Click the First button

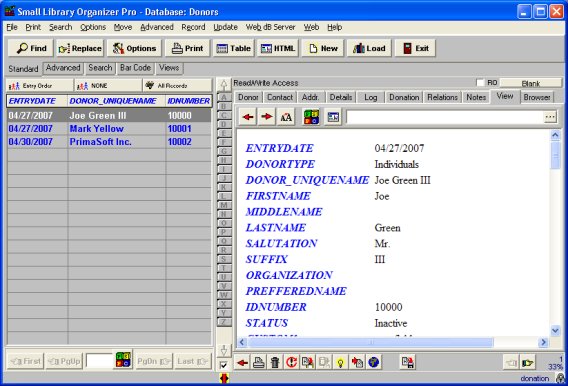click(x=26, y=361)
